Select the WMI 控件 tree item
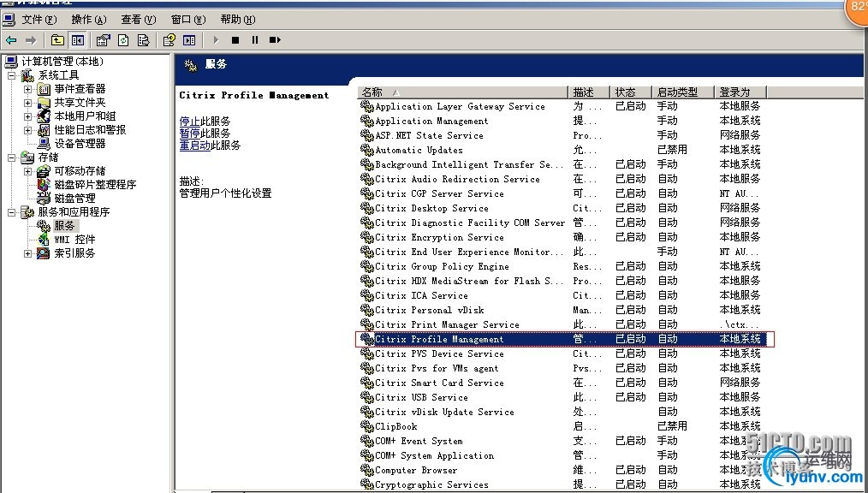Screen dimensions: 868x493 74,240
